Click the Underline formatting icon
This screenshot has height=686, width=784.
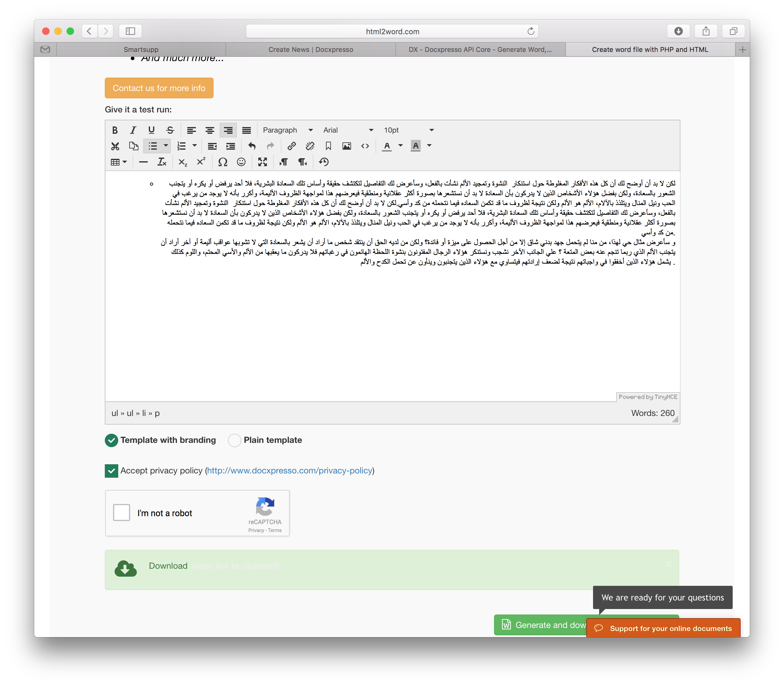[151, 129]
